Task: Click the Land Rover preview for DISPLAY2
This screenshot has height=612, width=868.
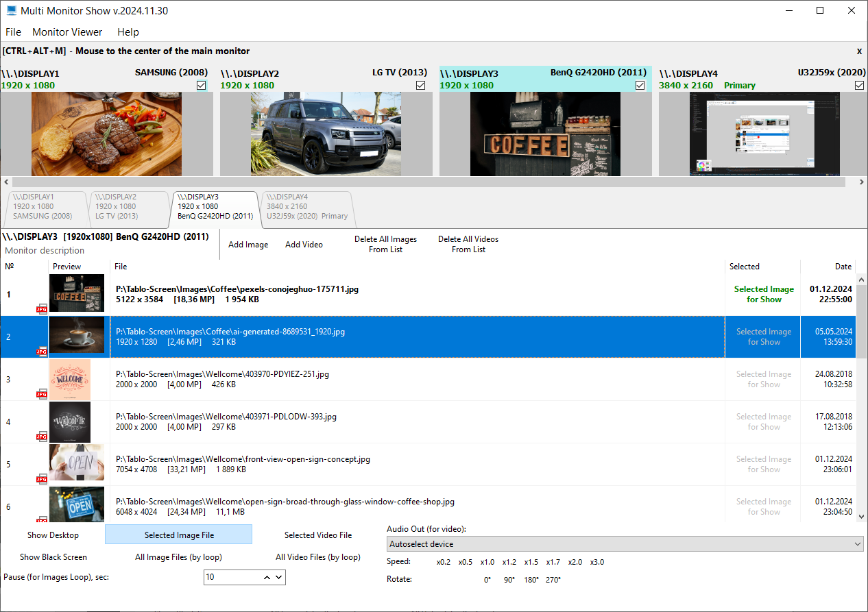Action: 326,134
